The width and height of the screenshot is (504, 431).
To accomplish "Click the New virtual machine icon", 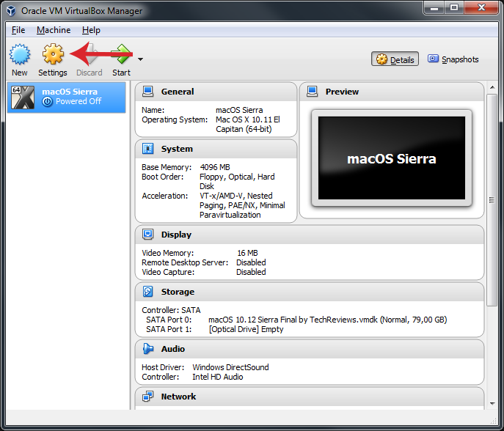I will [x=20, y=54].
